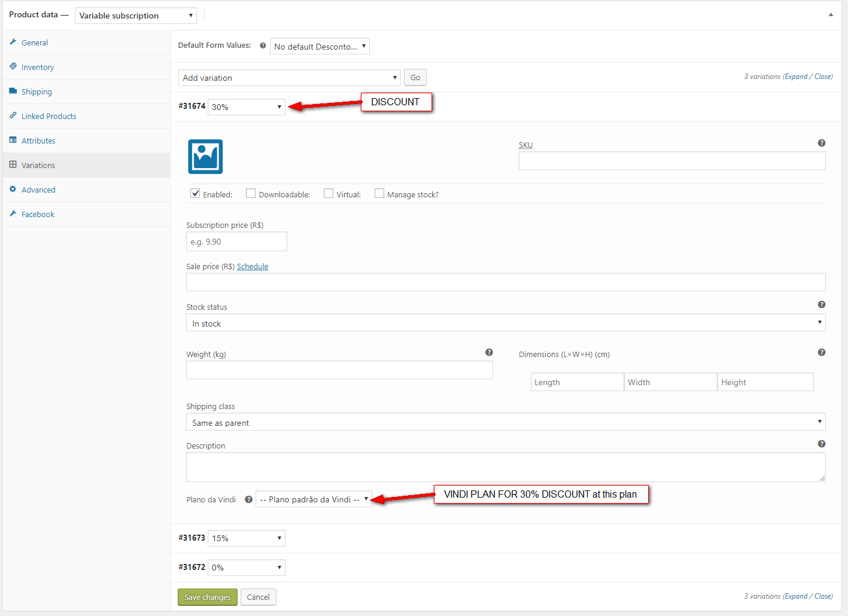The height and width of the screenshot is (616, 848).
Task: Click the Sale price input field
Action: (x=506, y=282)
